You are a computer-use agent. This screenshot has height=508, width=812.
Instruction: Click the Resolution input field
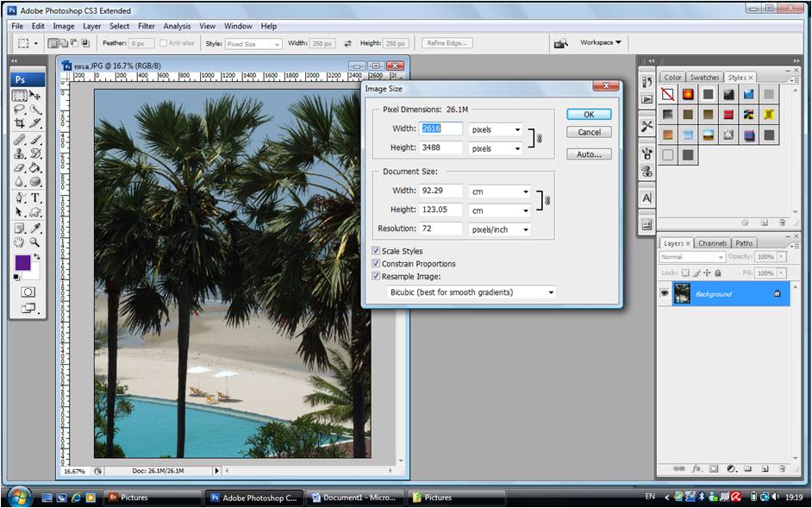click(440, 229)
